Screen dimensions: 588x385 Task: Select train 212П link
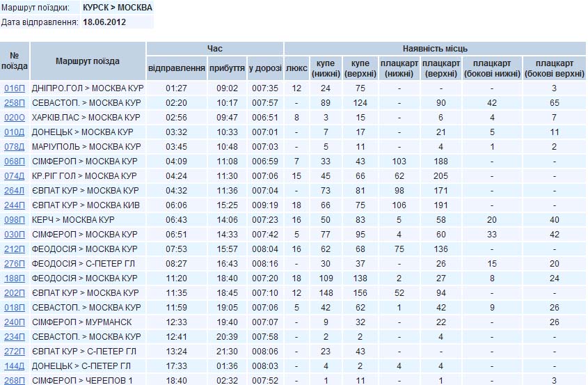[x=15, y=249]
